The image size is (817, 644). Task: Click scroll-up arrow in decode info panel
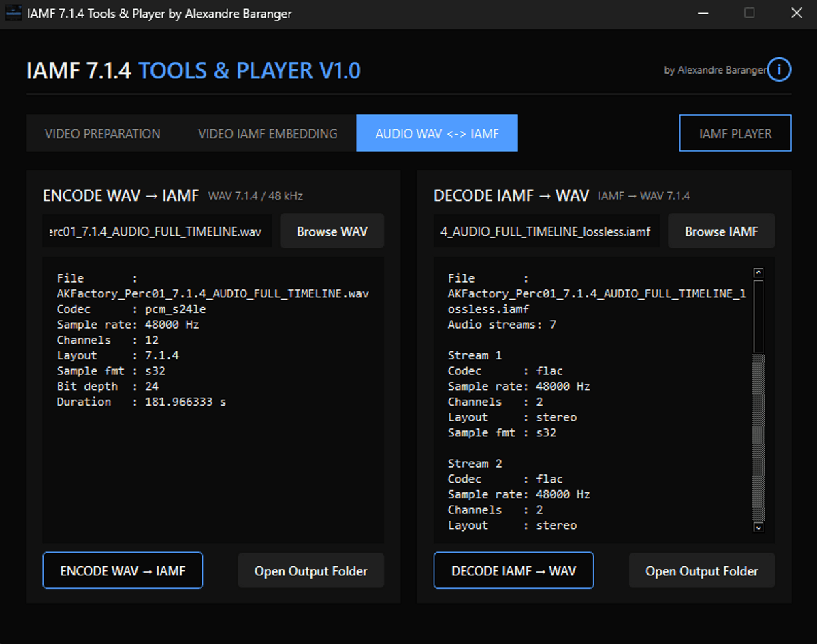[x=758, y=273]
